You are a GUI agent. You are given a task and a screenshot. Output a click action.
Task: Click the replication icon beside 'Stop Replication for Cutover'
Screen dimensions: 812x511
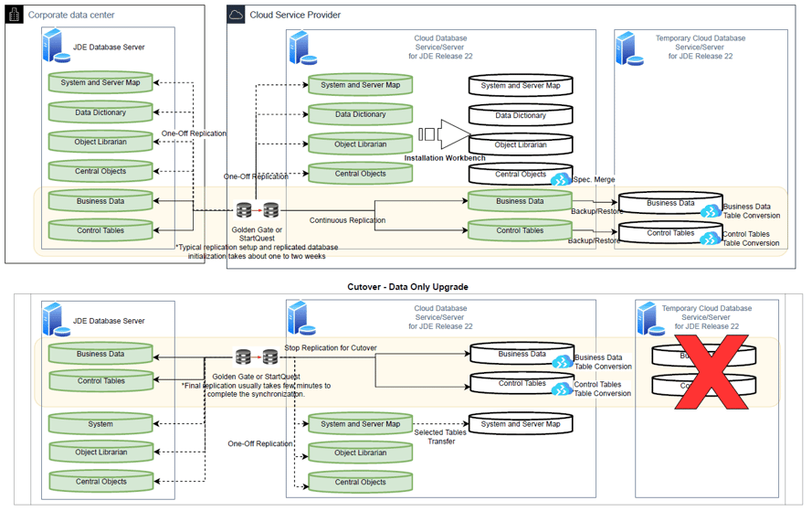257,357
